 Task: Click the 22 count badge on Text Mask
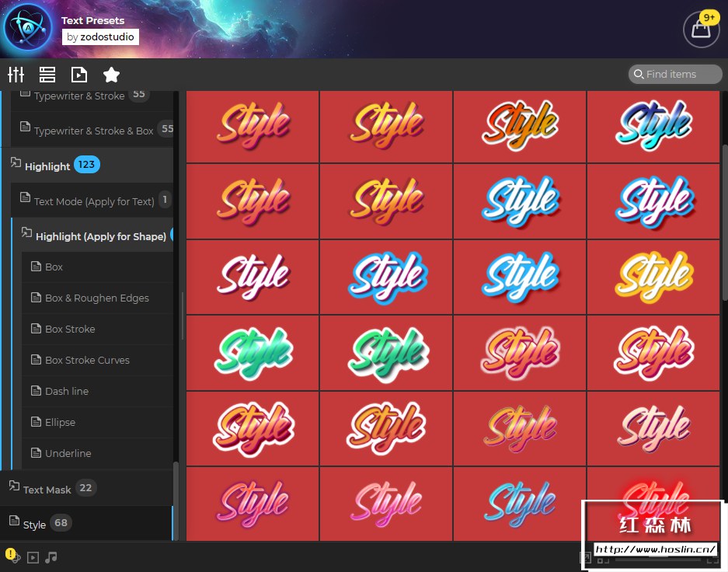coord(85,488)
